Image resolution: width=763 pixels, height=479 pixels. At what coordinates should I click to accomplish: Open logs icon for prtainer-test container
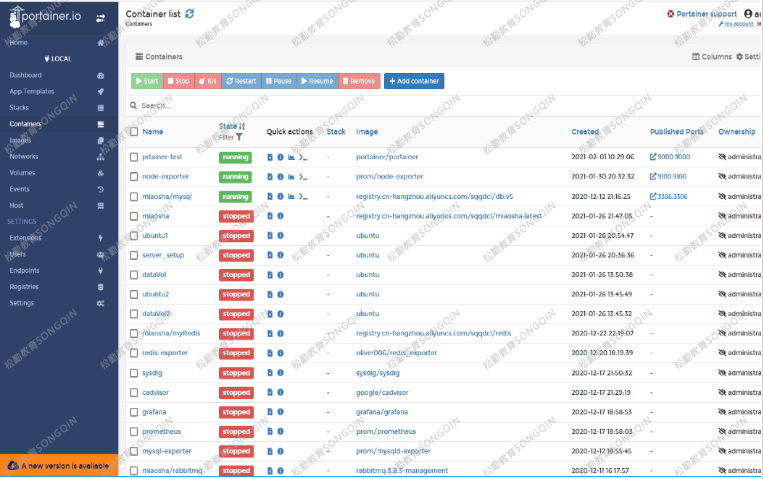pyautogui.click(x=270, y=157)
